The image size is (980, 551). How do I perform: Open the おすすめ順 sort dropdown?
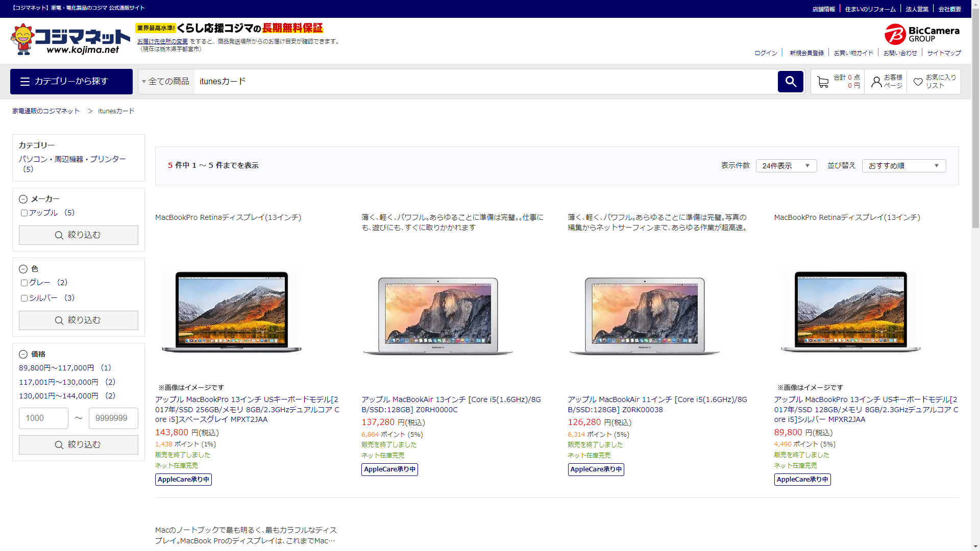point(903,166)
